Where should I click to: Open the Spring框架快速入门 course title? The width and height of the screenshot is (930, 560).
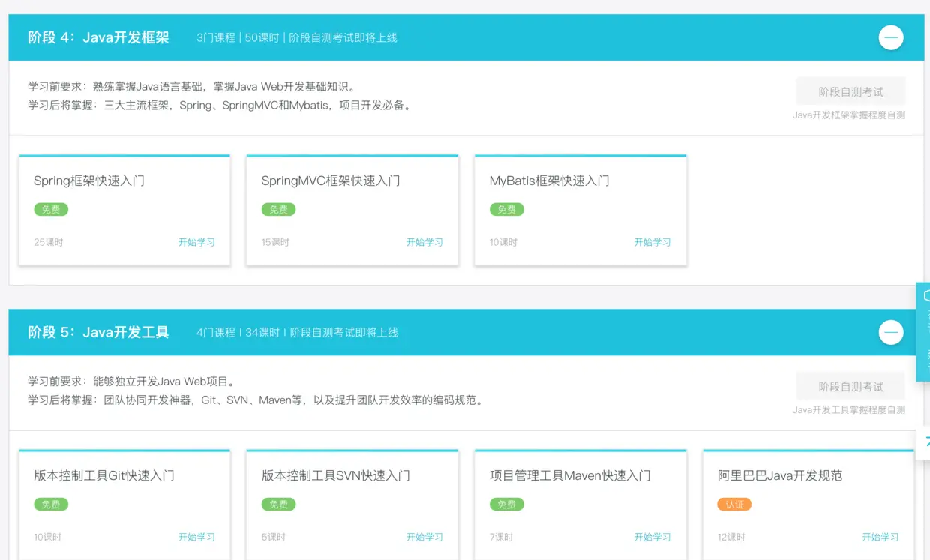click(x=89, y=181)
